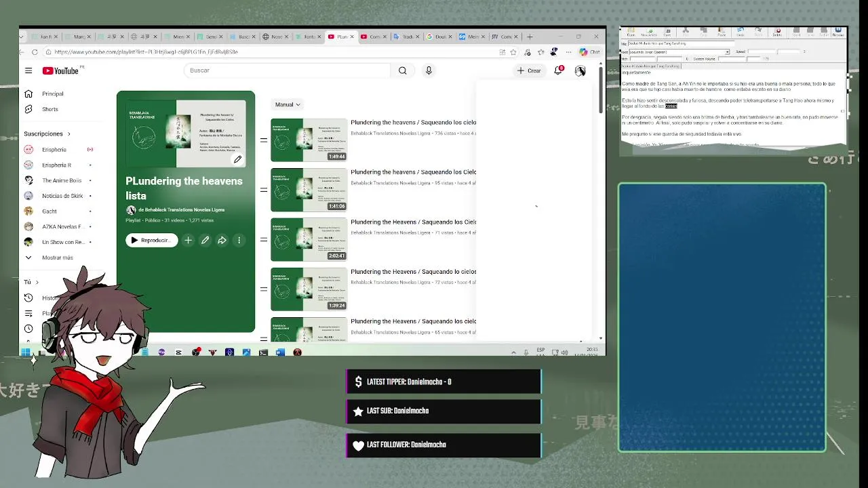Click Resume in text-to-speech toolbar
This screenshot has height=488, width=868.
(838, 32)
